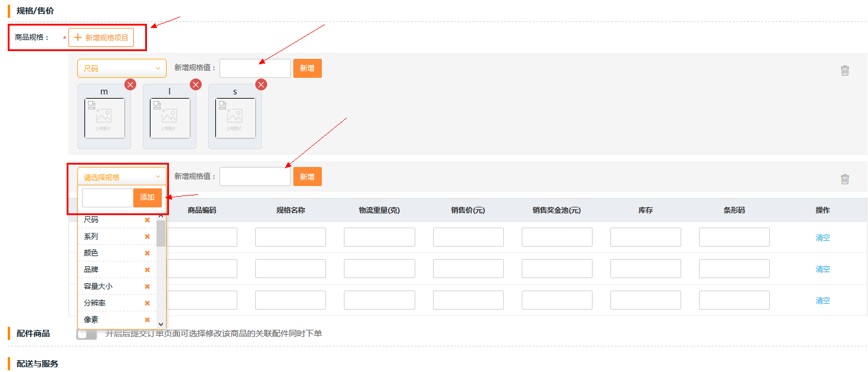Delete the 颜色 option from the list

(147, 253)
